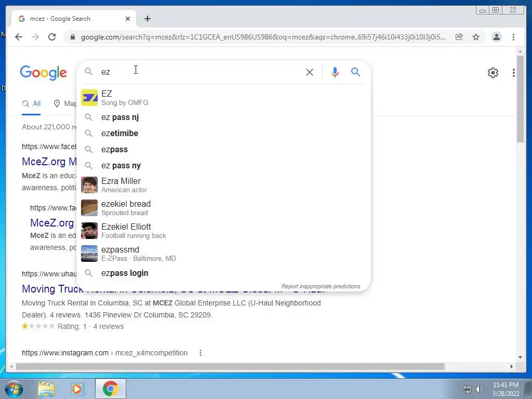Click the horizontal scrollbar right arrow
Viewport: 532px width, 399px height.
512,366
